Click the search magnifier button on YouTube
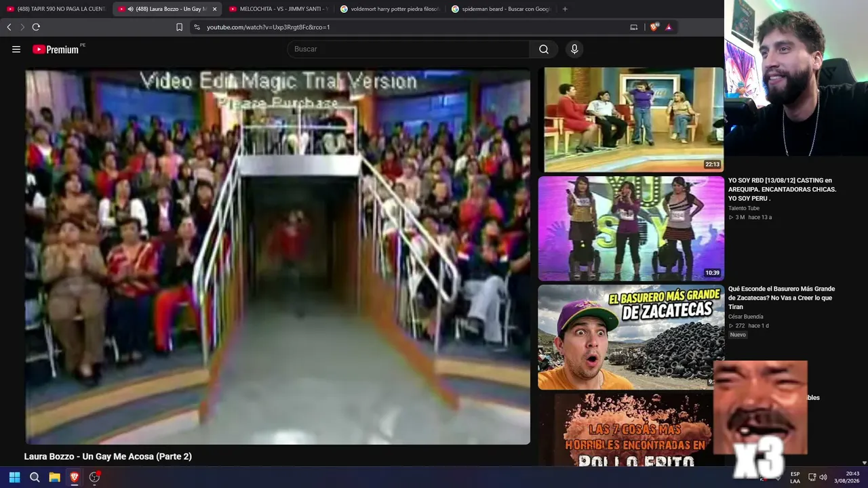Image resolution: width=868 pixels, height=488 pixels. click(543, 49)
